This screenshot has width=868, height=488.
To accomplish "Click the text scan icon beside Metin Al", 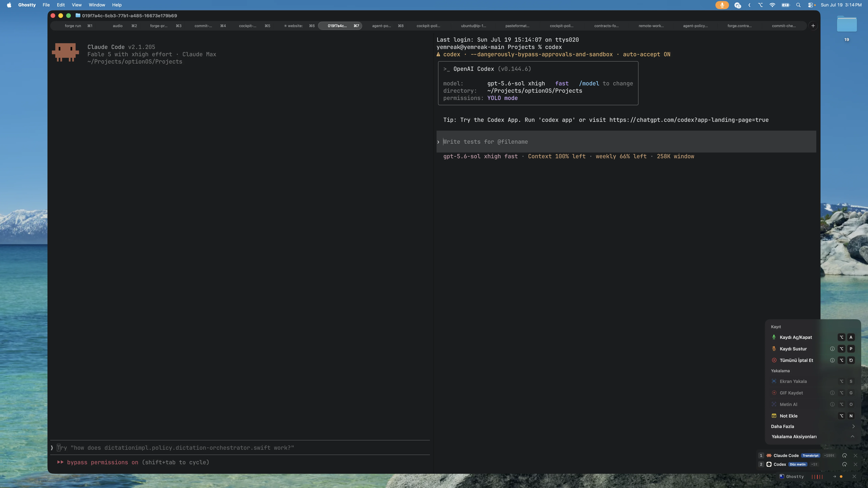I will click(x=774, y=404).
